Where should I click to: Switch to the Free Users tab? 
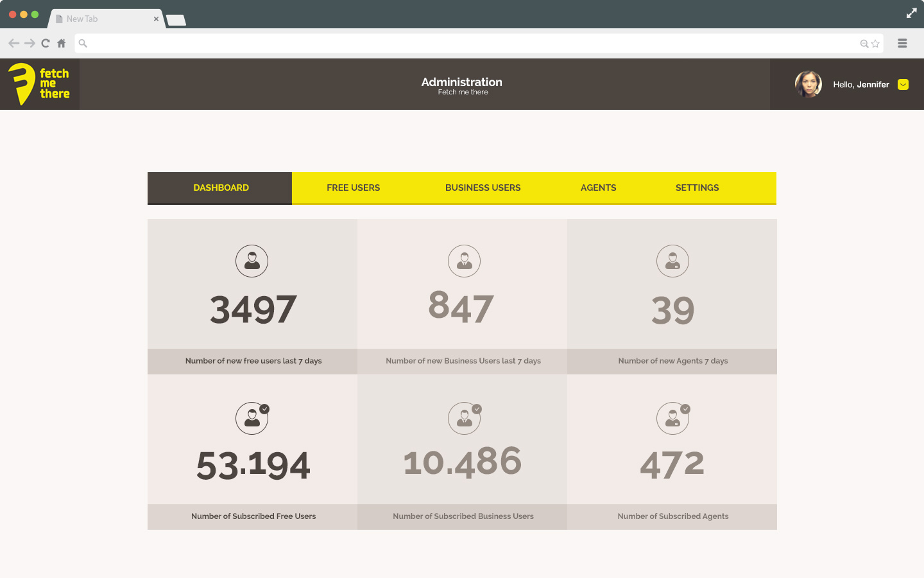coord(353,188)
